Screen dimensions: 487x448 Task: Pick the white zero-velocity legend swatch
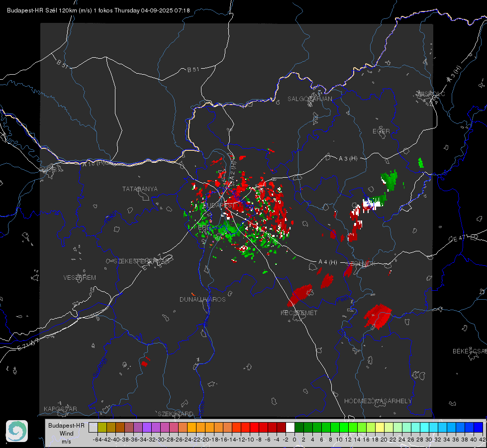click(x=290, y=427)
